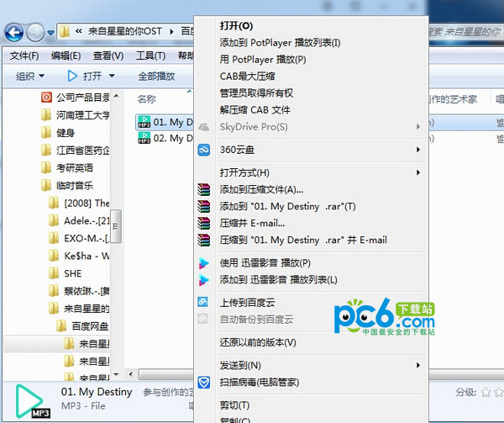Image resolution: width=504 pixels, height=423 pixels.
Task: Click the file list horizontal scroll left arrow
Action: pos(130,374)
